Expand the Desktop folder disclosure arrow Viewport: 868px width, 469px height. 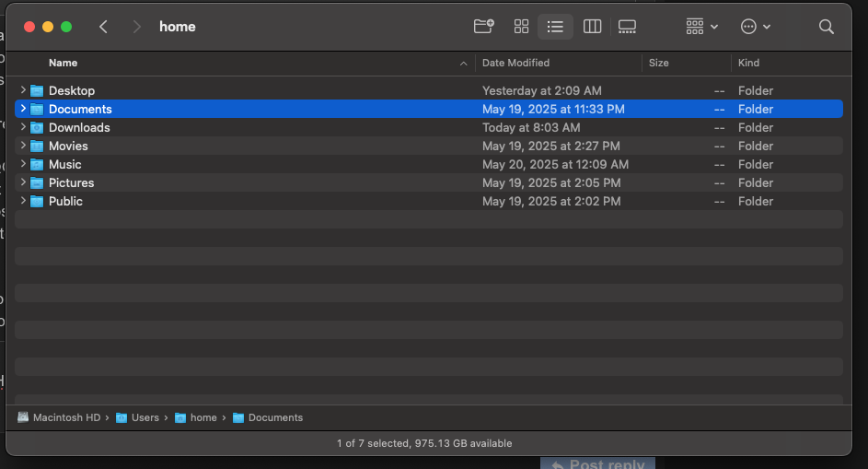(23, 89)
